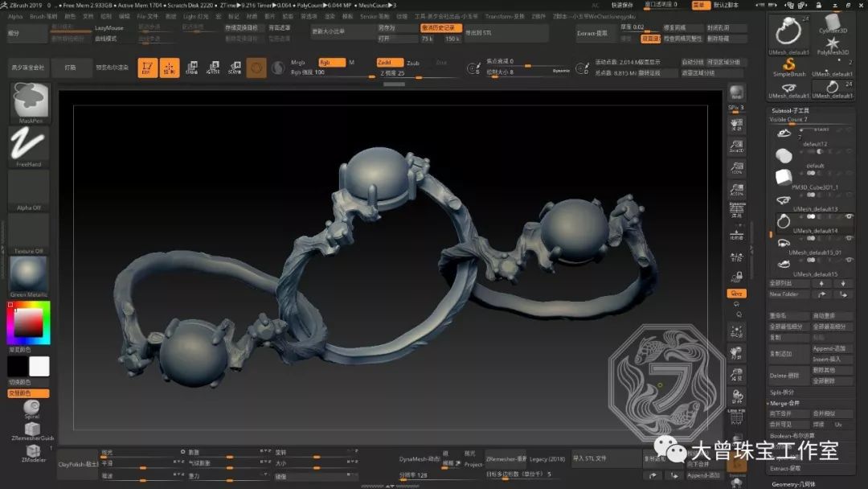Open the Texture Off slot
The image size is (868, 489).
(x=29, y=234)
